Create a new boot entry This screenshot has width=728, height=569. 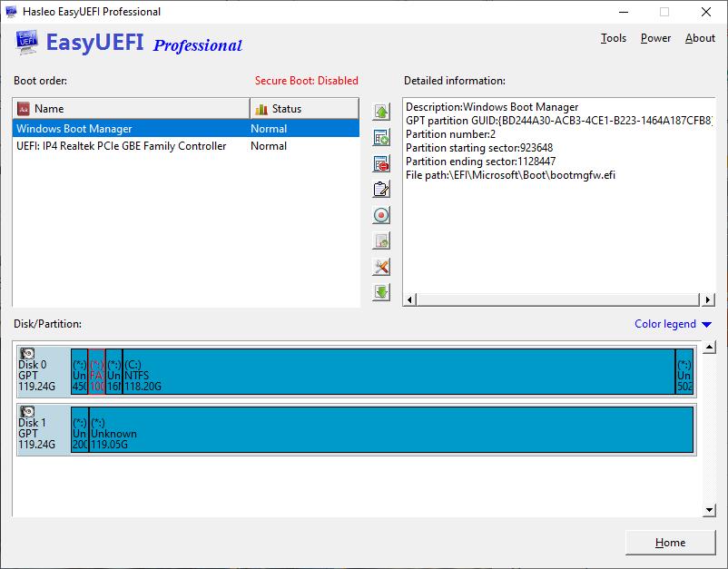tap(381, 138)
